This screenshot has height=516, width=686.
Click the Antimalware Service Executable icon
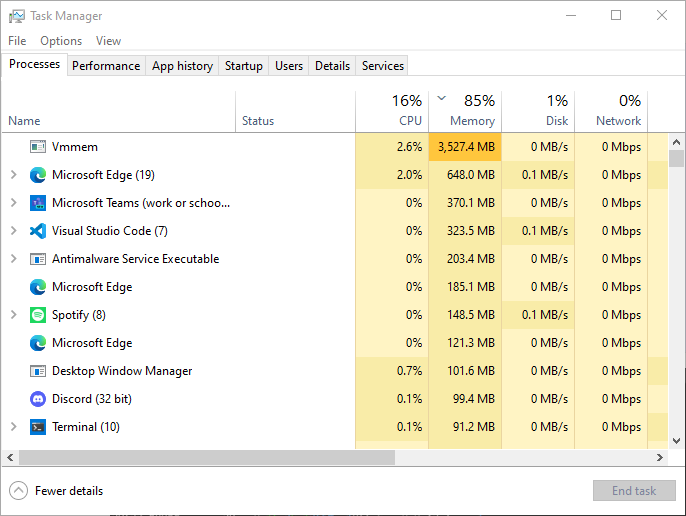pyautogui.click(x=38, y=259)
